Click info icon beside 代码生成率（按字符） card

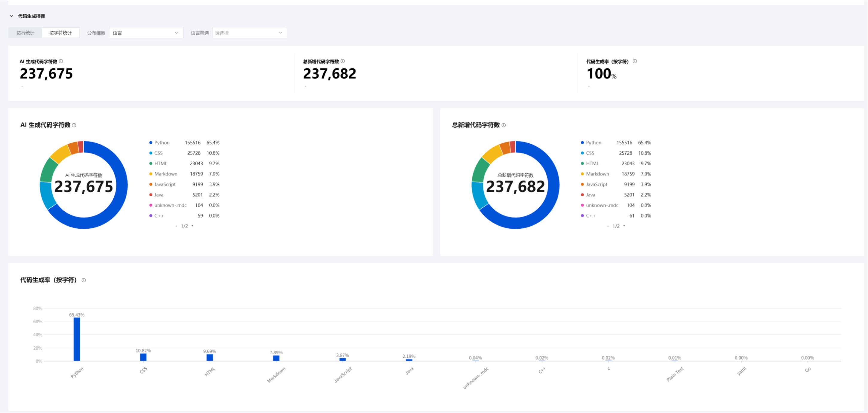pyautogui.click(x=635, y=61)
